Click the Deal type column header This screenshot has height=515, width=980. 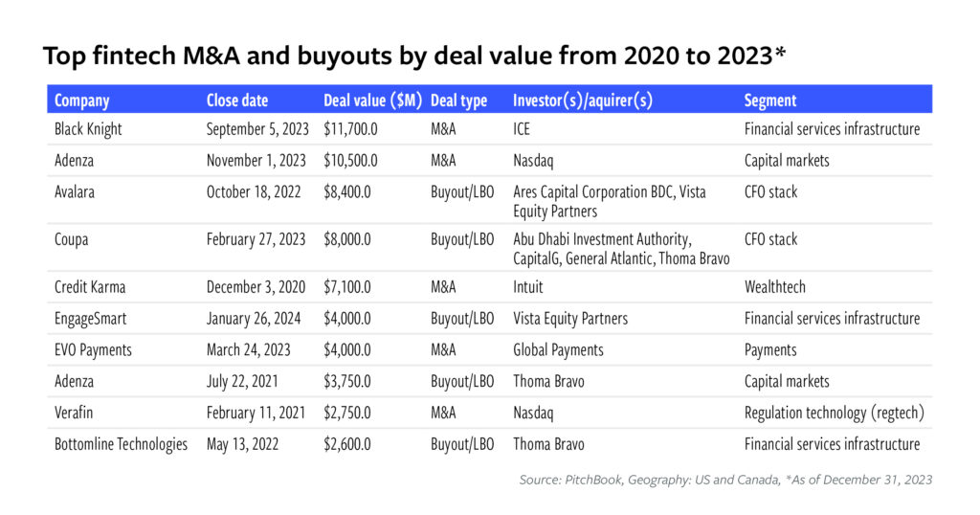click(458, 101)
